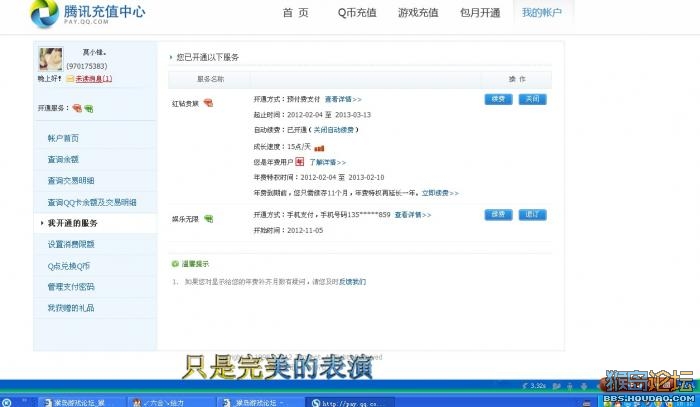Open 查看详情 link in 红钻贵族 row
This screenshot has width=700, height=407.
tap(343, 100)
